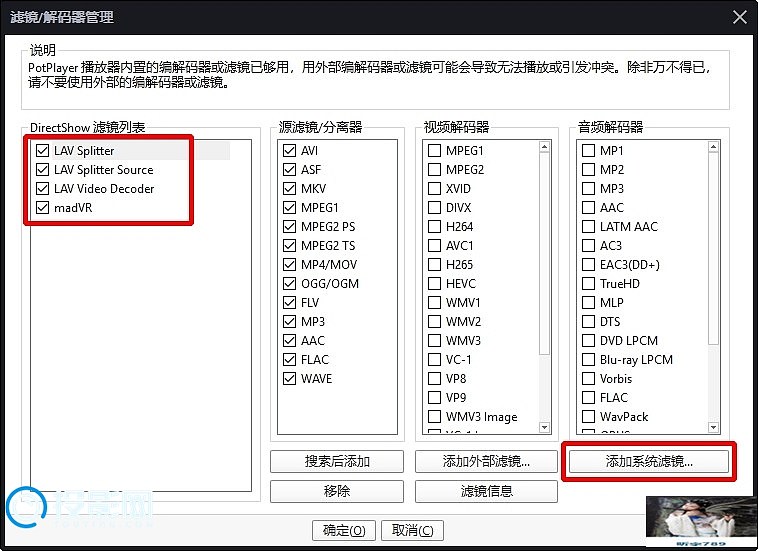The image size is (758, 551).
Task: Check the HEVC video decoder box
Action: [434, 284]
